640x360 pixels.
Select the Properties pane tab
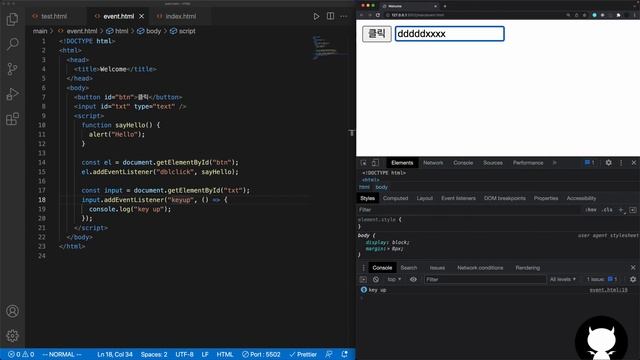tap(546, 198)
